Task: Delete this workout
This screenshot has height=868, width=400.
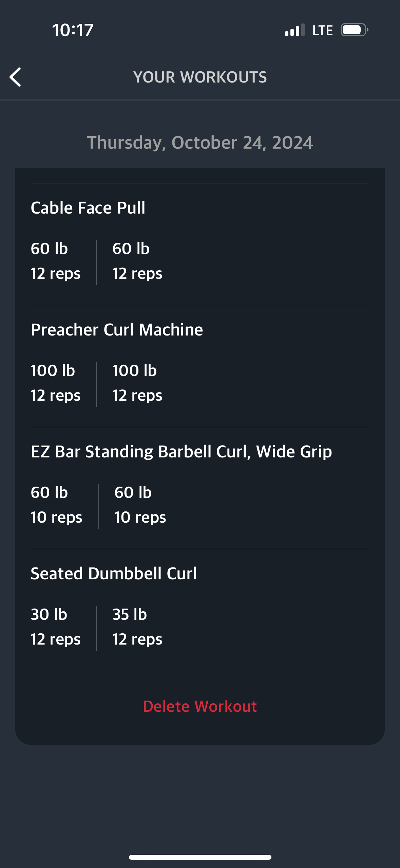Action: coord(200,706)
